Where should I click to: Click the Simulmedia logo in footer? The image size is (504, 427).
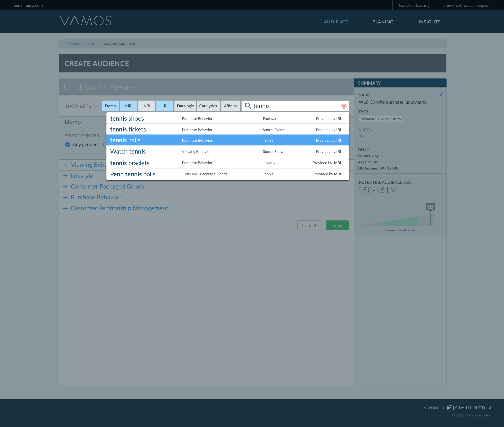coord(470,408)
